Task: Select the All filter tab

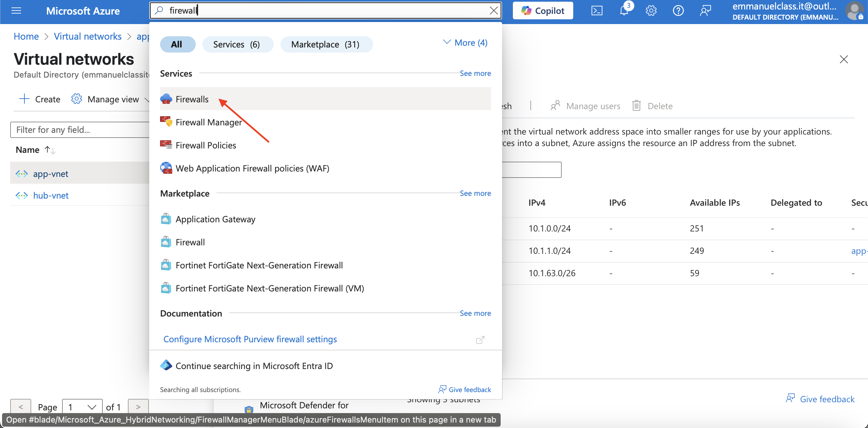Action: click(177, 44)
